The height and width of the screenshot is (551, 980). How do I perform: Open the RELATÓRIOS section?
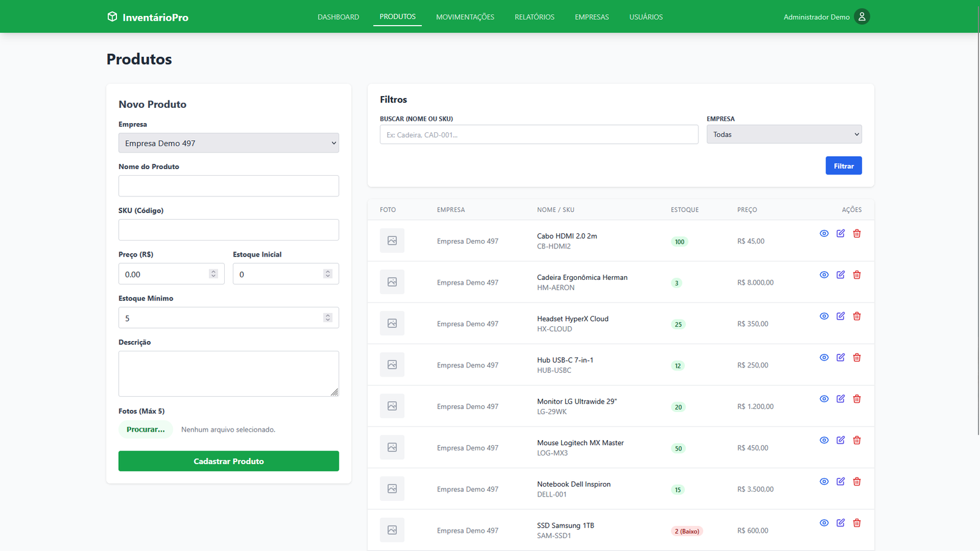coord(534,17)
